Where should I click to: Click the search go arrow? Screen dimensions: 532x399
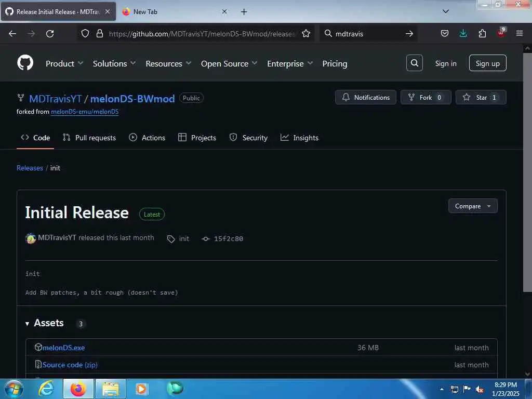point(409,34)
